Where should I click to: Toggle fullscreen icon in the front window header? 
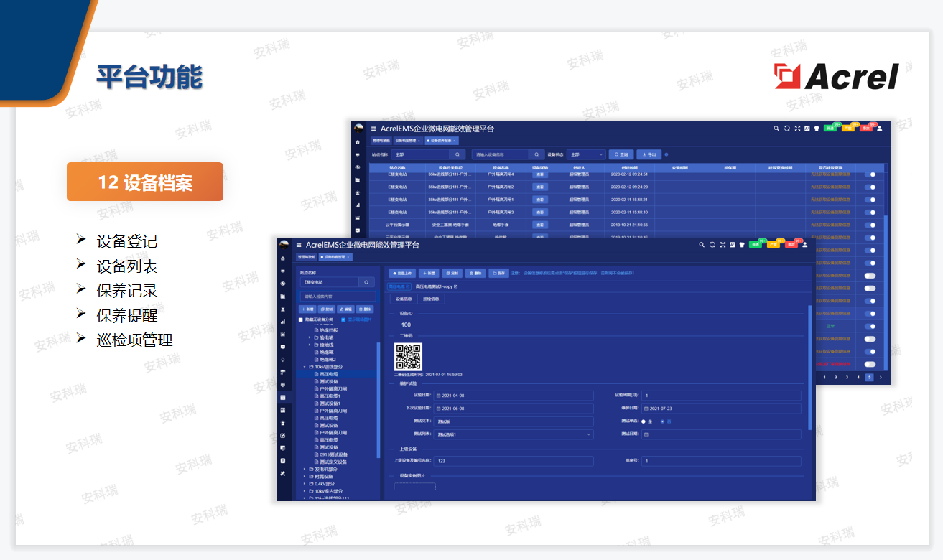point(723,245)
